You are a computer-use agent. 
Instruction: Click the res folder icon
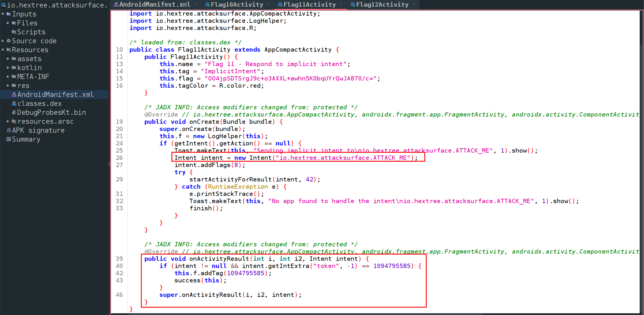[14, 85]
